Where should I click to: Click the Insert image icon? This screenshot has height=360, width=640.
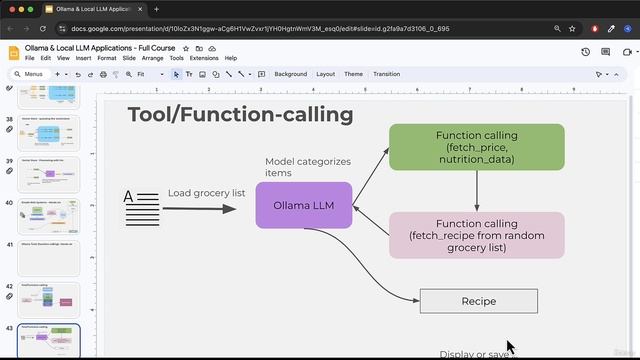coord(202,74)
